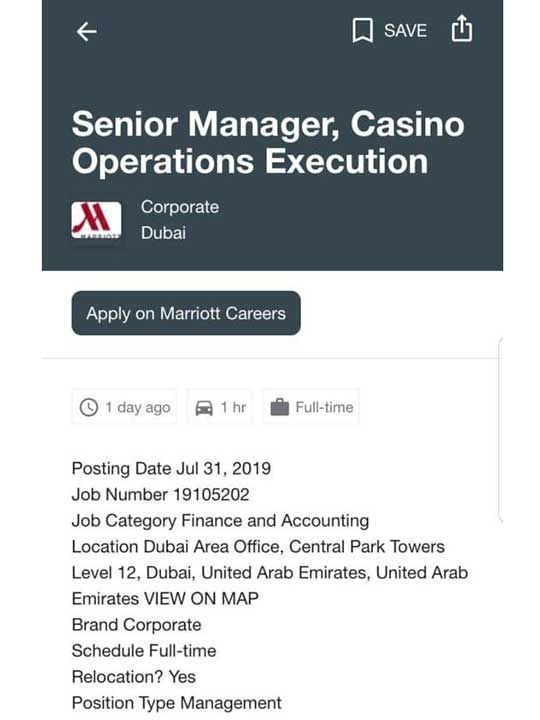540x720 pixels.
Task: Select the job title heading
Action: [x=268, y=143]
